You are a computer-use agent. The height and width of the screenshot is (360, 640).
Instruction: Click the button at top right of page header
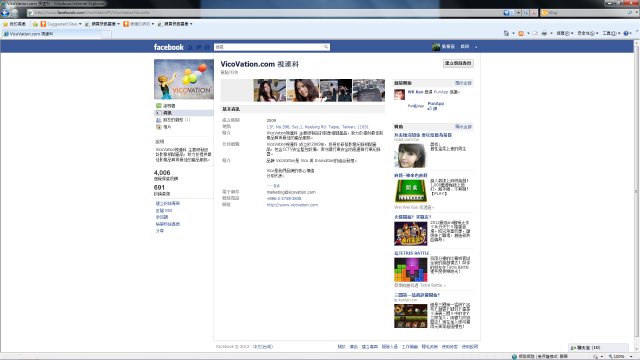click(458, 63)
